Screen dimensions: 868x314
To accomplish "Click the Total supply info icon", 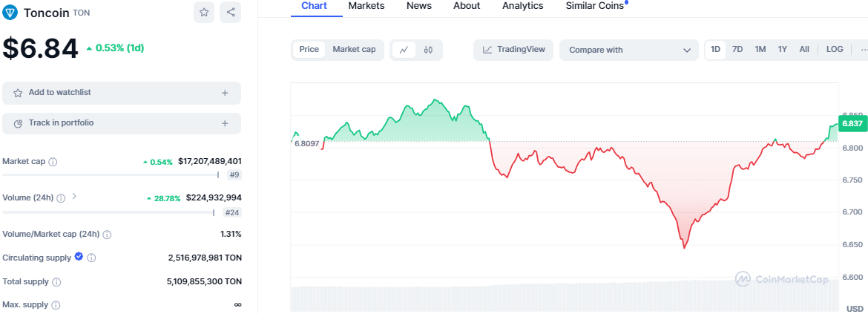I will 56,282.
